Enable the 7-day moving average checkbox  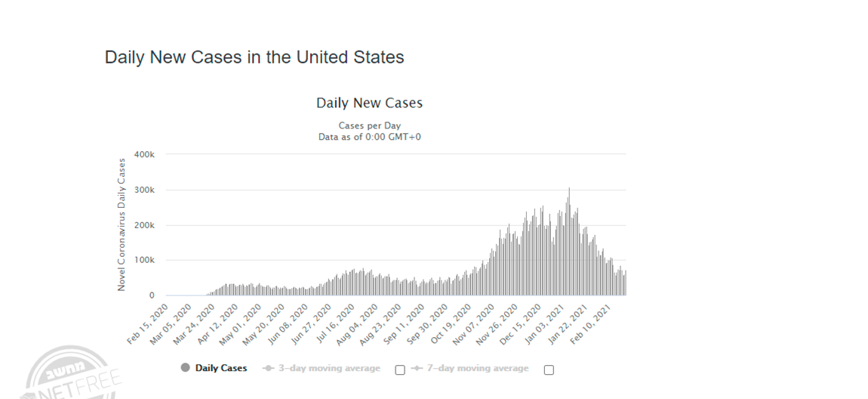tap(549, 370)
